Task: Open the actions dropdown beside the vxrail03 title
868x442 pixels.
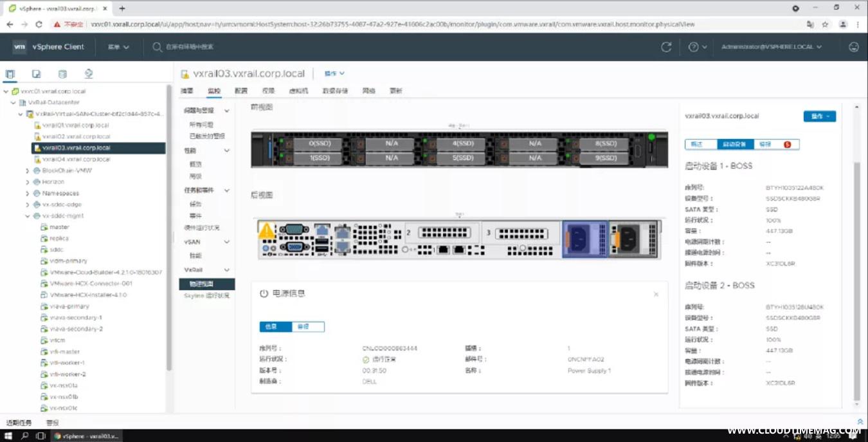Action: pyautogui.click(x=334, y=73)
